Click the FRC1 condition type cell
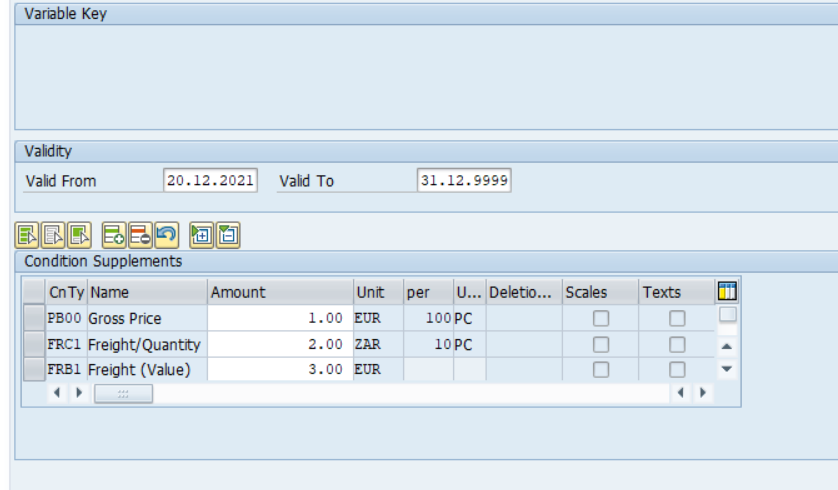This screenshot has width=838, height=490. 64,344
